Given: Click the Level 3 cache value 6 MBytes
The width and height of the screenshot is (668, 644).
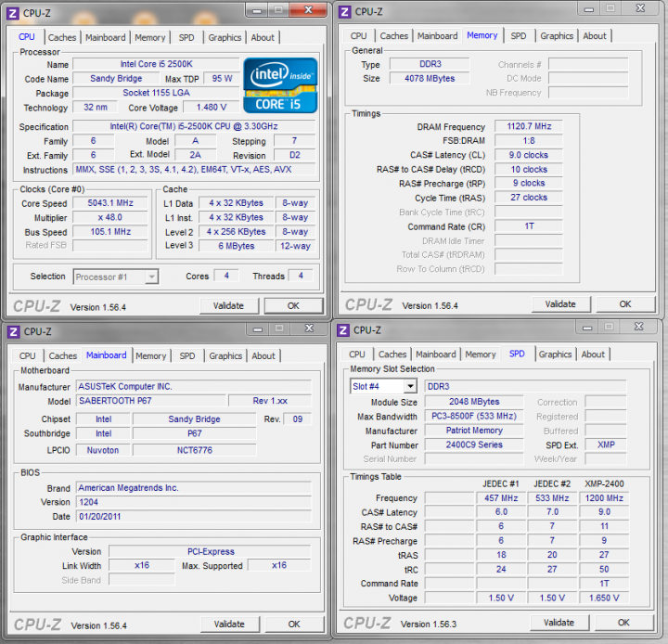Looking at the screenshot, I should (x=237, y=246).
